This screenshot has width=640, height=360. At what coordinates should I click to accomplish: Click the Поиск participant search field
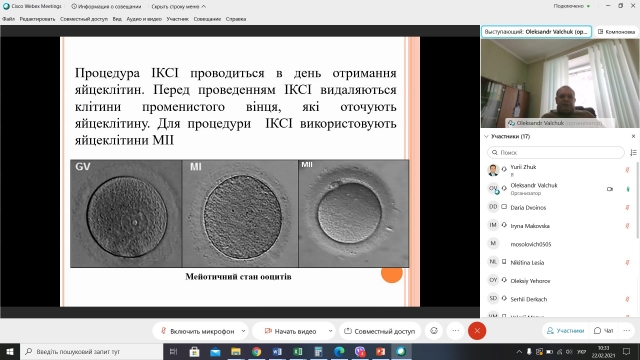point(556,152)
